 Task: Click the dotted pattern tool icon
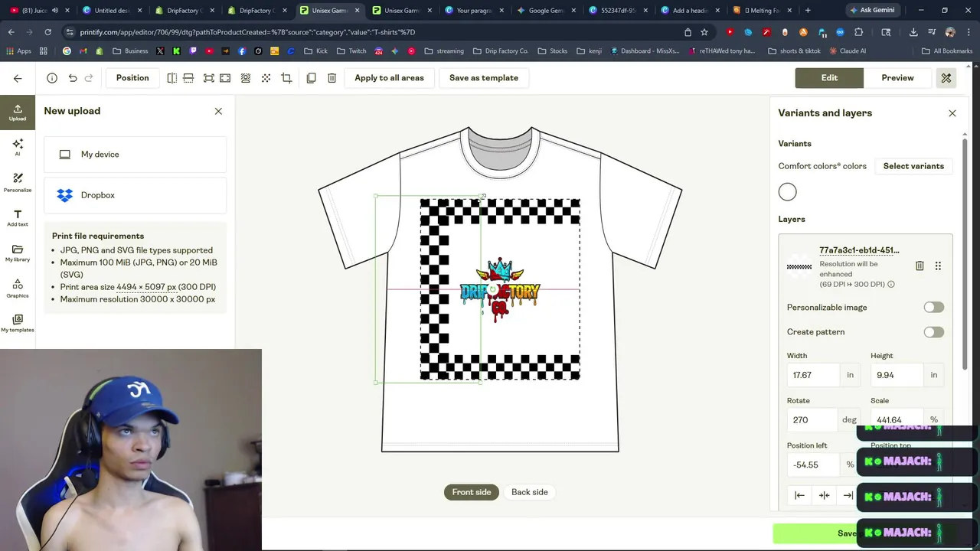[x=266, y=78]
